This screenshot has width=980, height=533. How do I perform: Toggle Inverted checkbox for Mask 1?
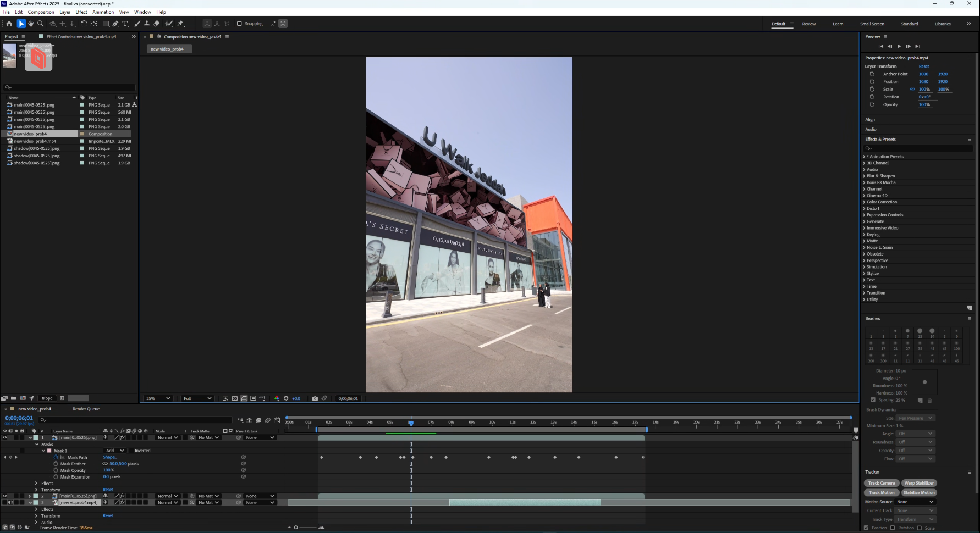(131, 451)
